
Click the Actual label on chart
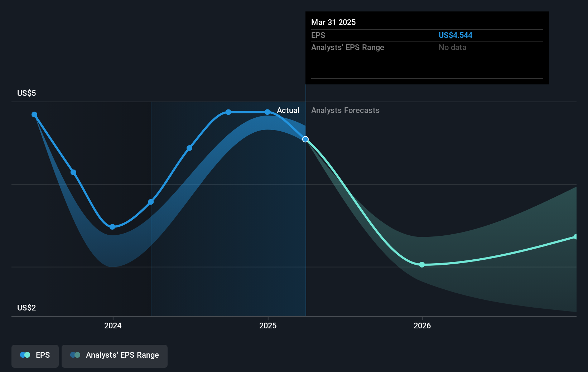(288, 110)
